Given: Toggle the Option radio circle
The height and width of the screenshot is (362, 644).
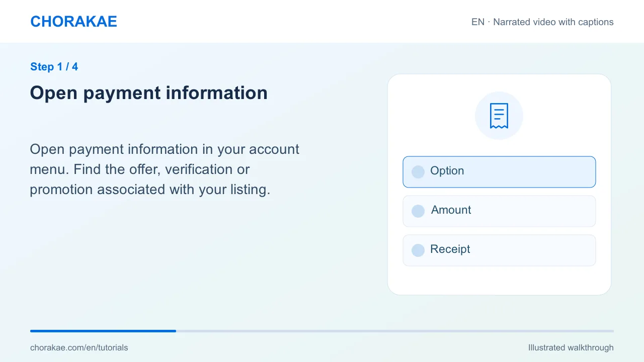Looking at the screenshot, I should 418,172.
